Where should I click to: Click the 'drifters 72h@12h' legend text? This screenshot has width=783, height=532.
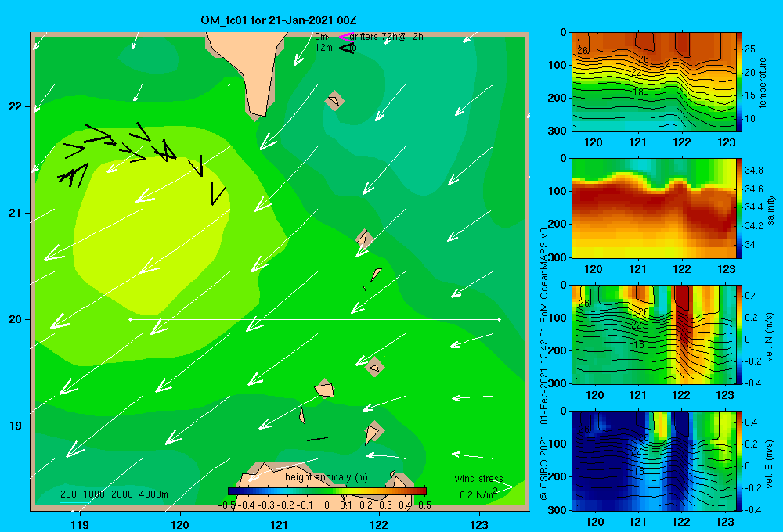pyautogui.click(x=387, y=37)
